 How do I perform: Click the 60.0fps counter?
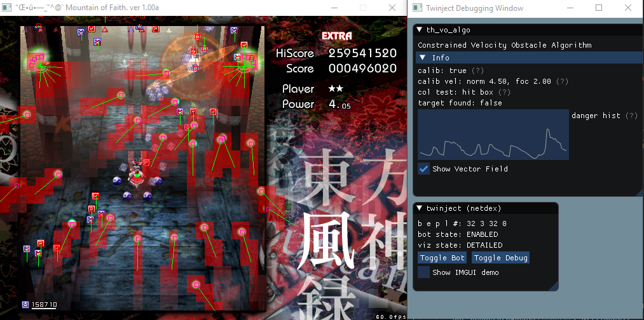(390, 317)
